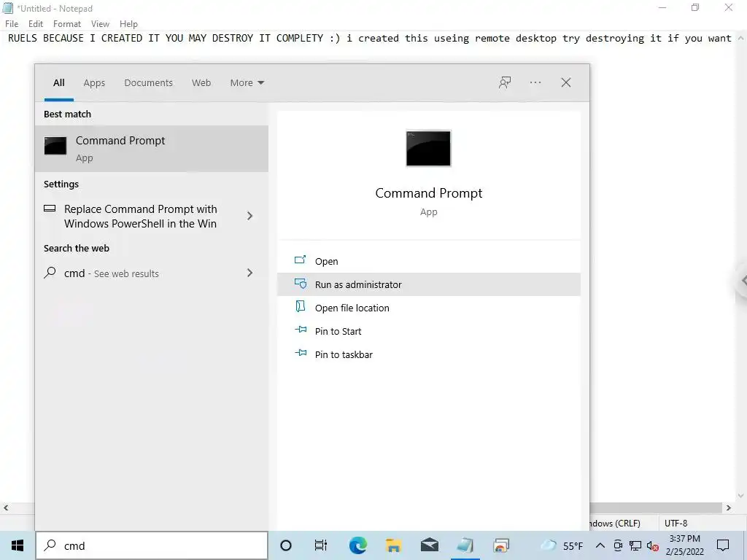747x560 pixels.
Task: Click Notepad horizontal scrollbar right arrow
Action: coord(729,507)
